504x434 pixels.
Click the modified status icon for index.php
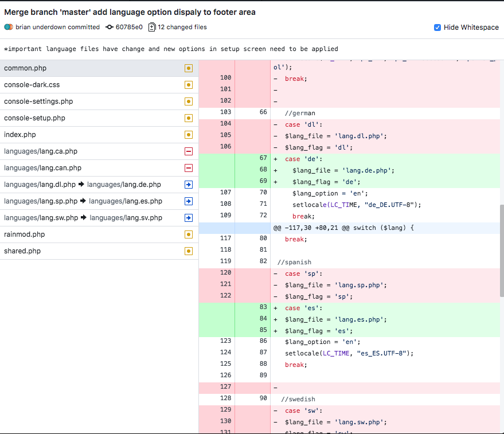tap(189, 135)
